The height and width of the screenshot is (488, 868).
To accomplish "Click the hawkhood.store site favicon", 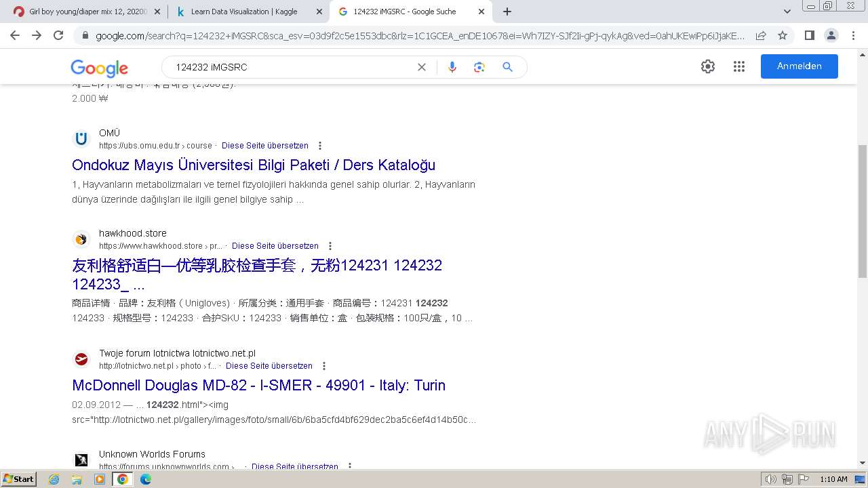I will pos(81,239).
